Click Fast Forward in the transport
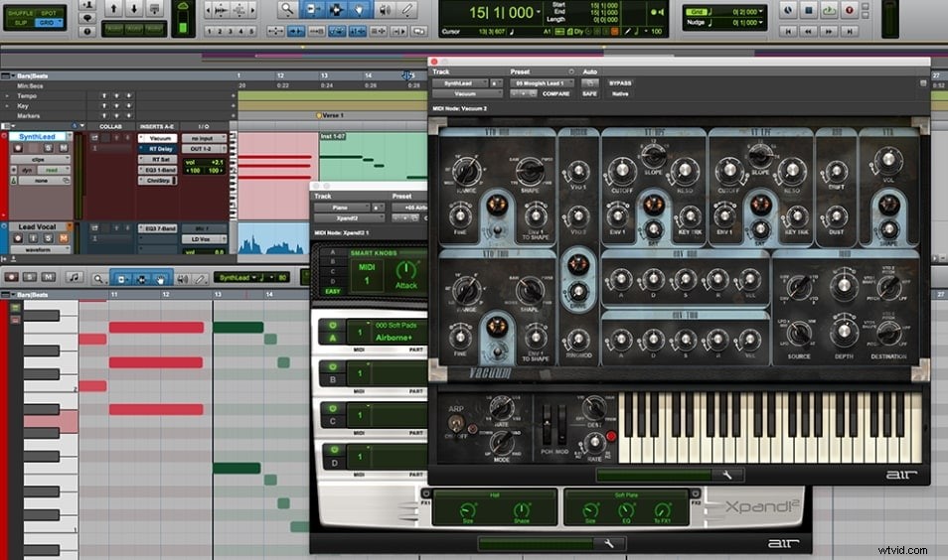Viewport: 948px width, 560px height. (829, 31)
